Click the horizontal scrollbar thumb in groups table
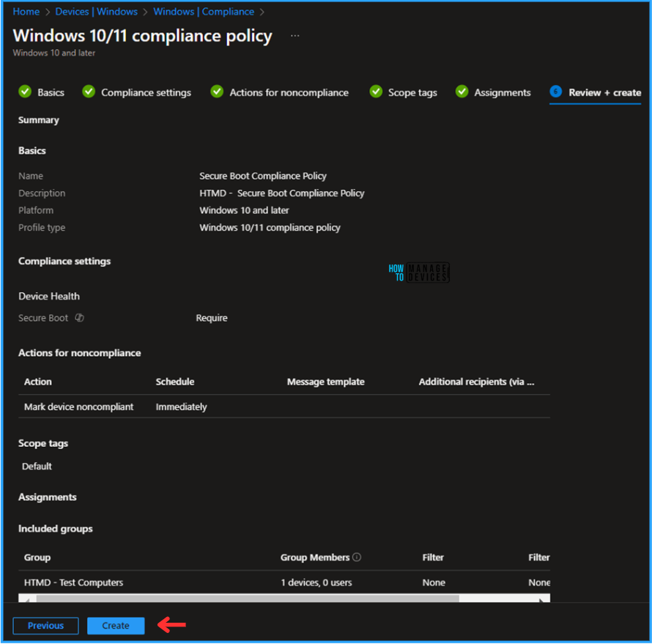Image resolution: width=652 pixels, height=644 pixels. pyautogui.click(x=248, y=599)
